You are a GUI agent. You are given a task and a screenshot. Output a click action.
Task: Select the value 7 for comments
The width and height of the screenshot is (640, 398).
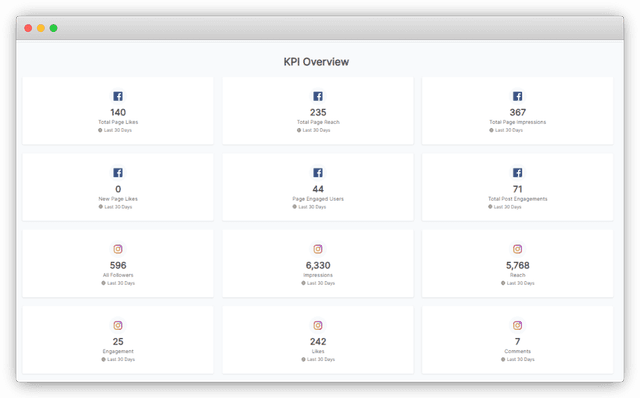click(518, 342)
